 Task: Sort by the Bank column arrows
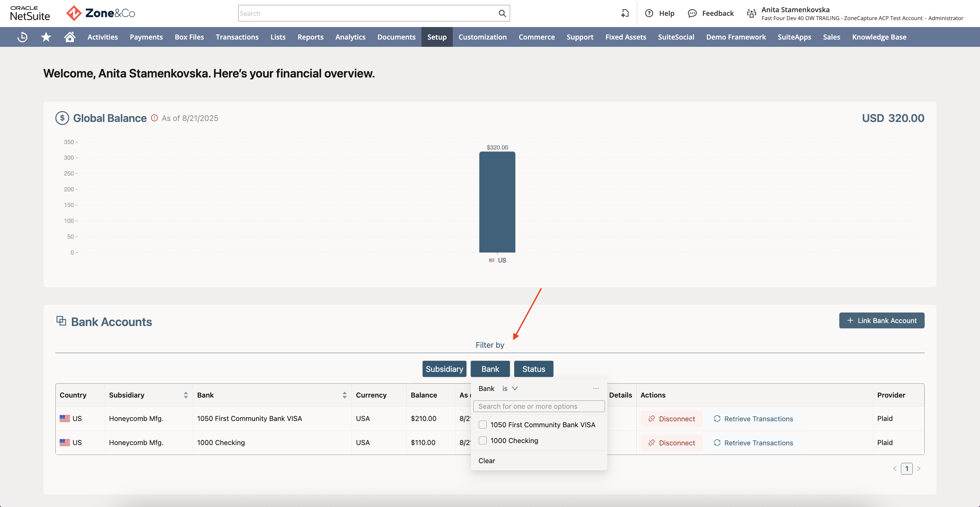[x=344, y=395]
